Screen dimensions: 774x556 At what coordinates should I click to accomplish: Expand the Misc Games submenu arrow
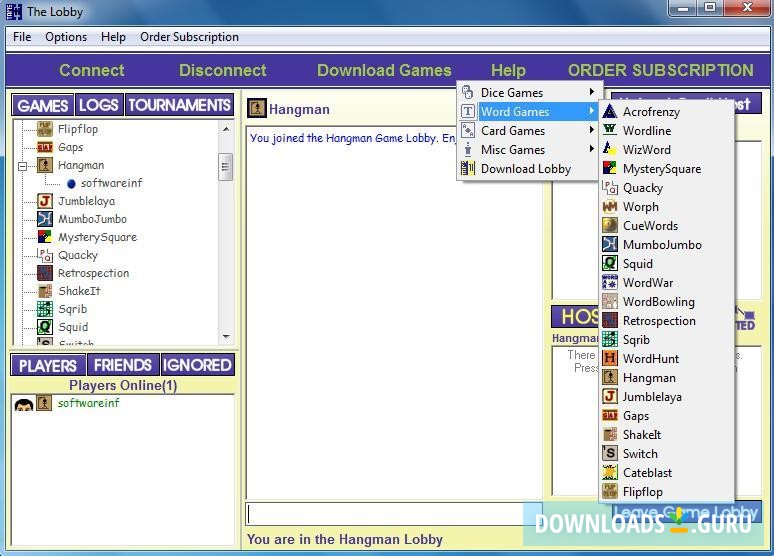click(x=591, y=149)
